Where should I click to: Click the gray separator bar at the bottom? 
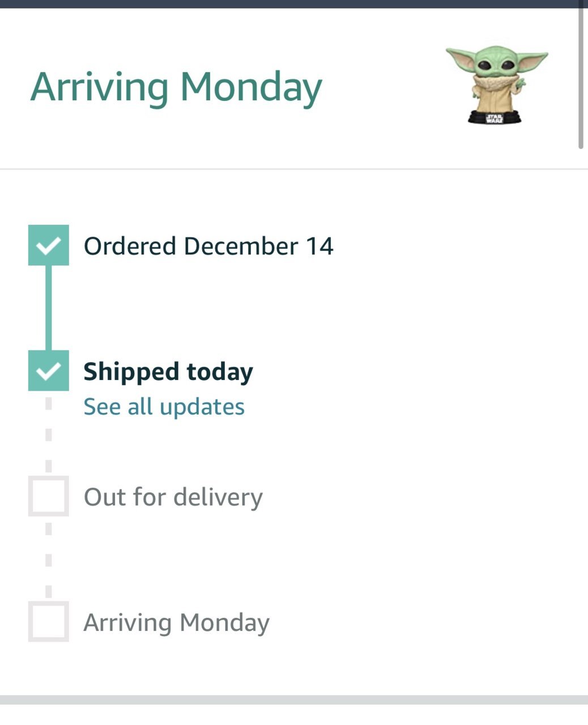(294, 700)
